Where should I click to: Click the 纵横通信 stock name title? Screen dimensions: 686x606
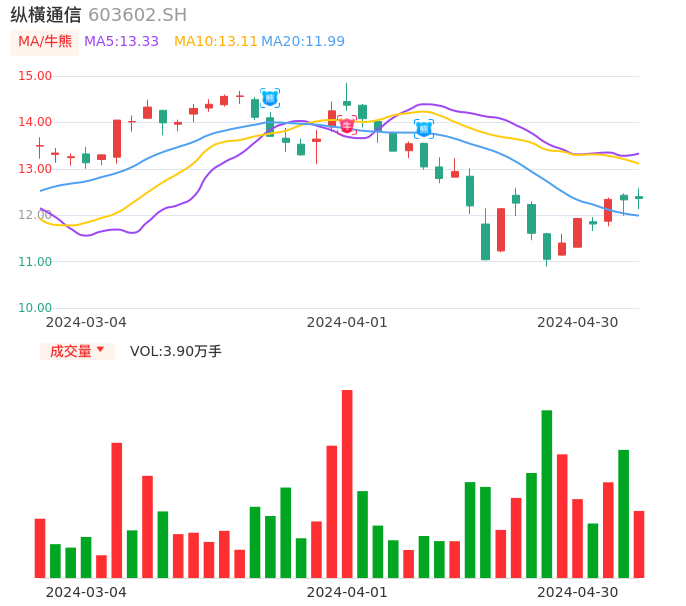tap(46, 15)
